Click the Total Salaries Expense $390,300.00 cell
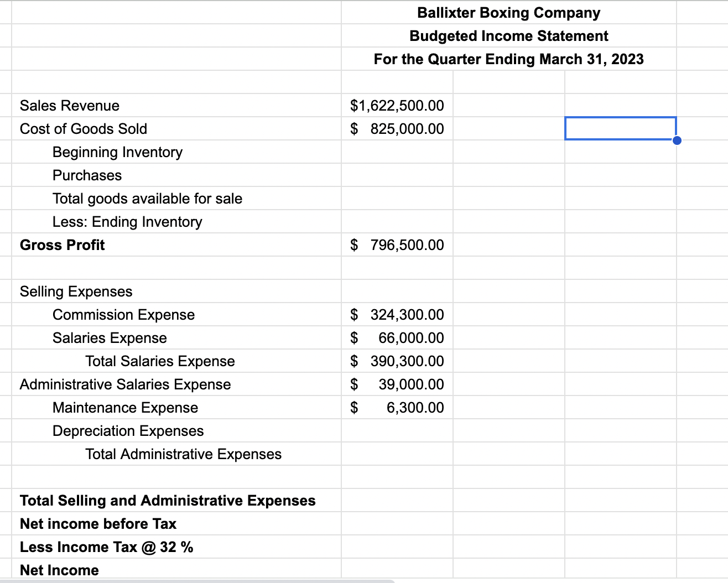Image resolution: width=728 pixels, height=583 pixels. point(396,361)
